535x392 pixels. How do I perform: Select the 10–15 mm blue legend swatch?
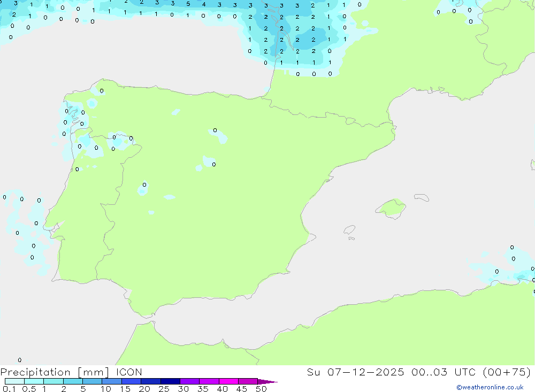coord(112,381)
